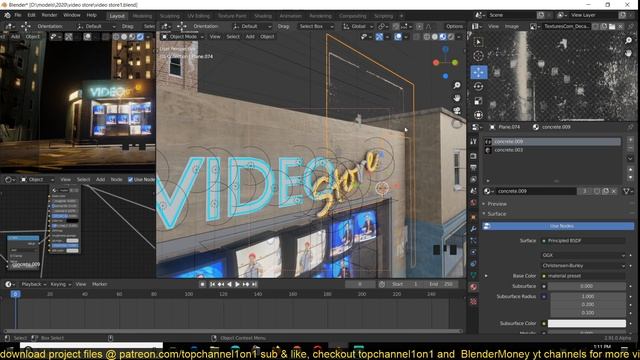Viewport: 640px width, 360px height.
Task: Select the Scale tool in image editor
Action: click(478, 101)
